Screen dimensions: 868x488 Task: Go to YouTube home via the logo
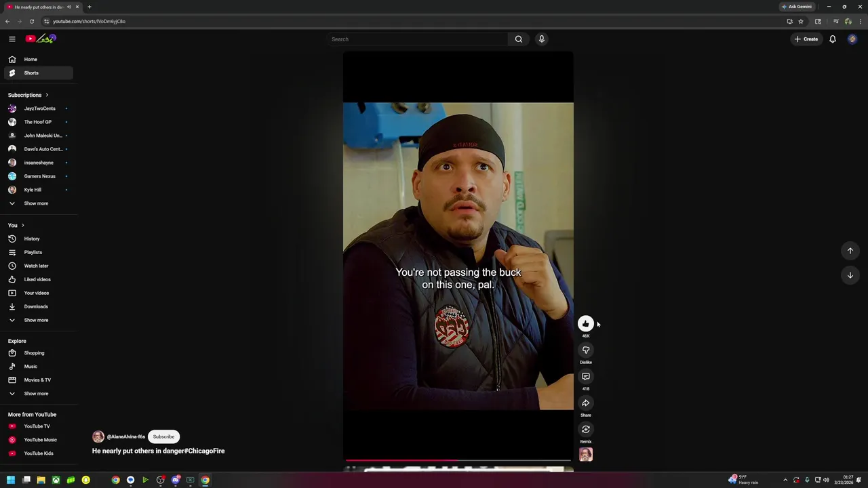40,39
